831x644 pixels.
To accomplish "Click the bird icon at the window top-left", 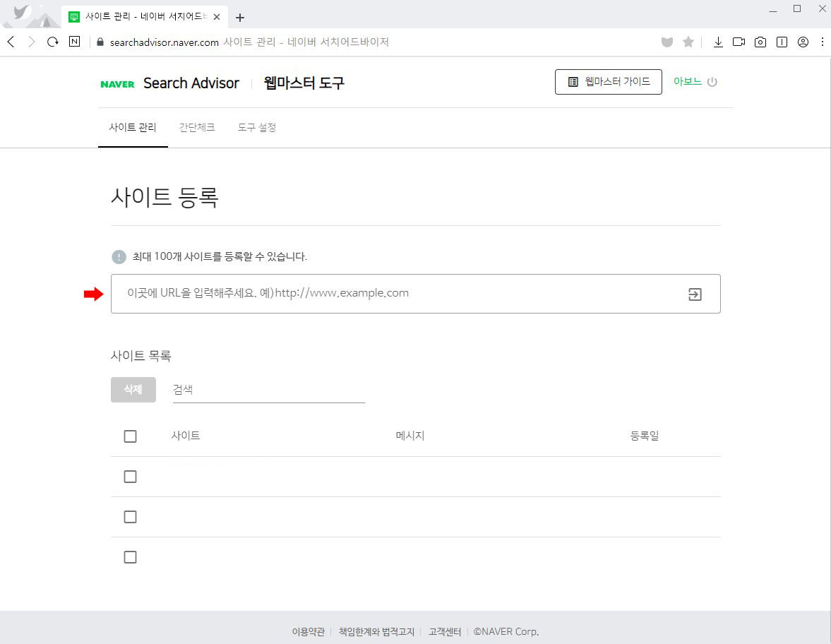I will [x=22, y=12].
